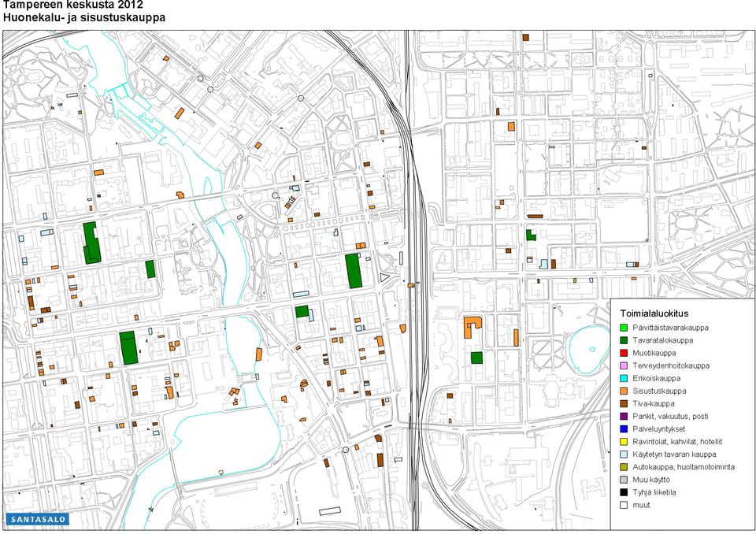Click the 'Terveydenhoitokauppa' legend label

point(671,365)
